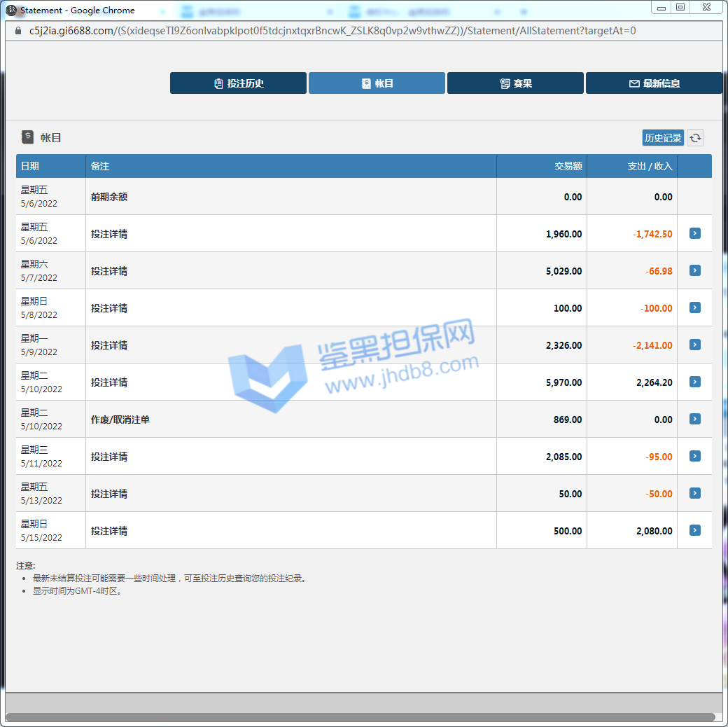
Task: Switch to the 投注历史 tab
Action: coord(238,83)
